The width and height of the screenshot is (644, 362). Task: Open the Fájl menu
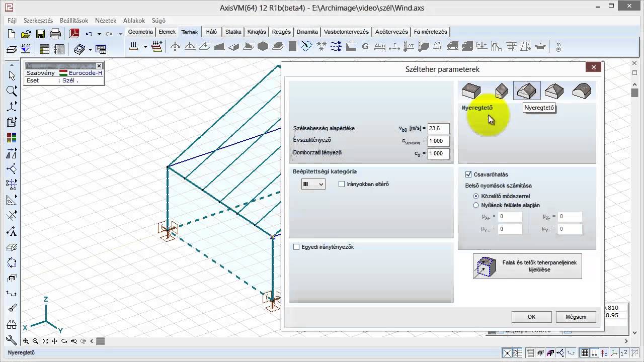(x=12, y=21)
